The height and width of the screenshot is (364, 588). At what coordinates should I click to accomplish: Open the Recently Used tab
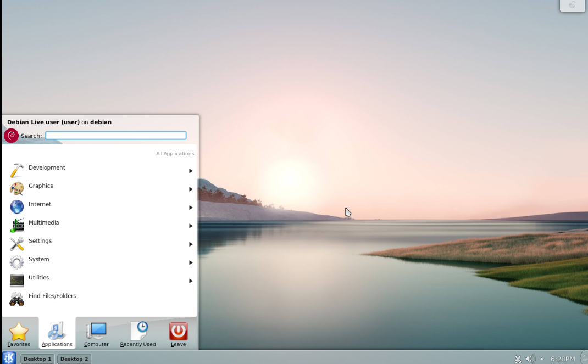pyautogui.click(x=138, y=334)
